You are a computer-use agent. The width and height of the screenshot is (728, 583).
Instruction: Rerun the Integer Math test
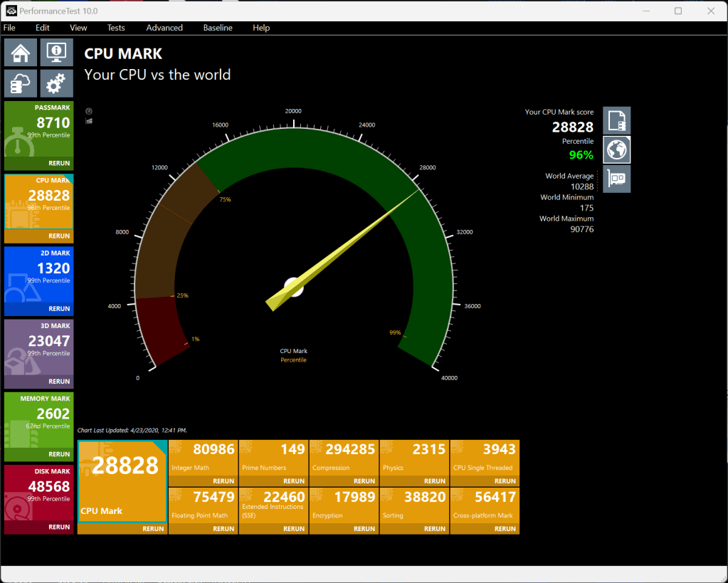(x=223, y=481)
